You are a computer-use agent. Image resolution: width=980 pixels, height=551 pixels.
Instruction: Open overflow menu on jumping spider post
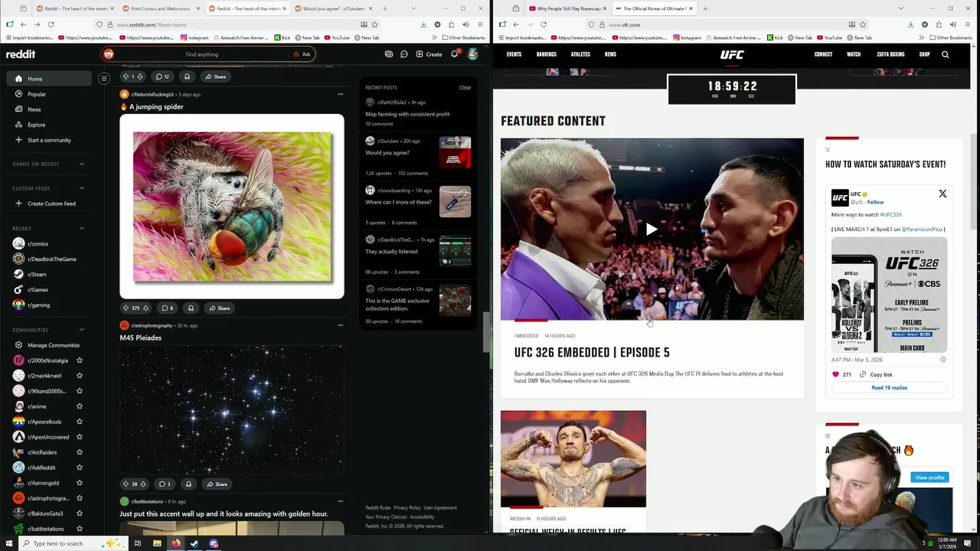[341, 94]
